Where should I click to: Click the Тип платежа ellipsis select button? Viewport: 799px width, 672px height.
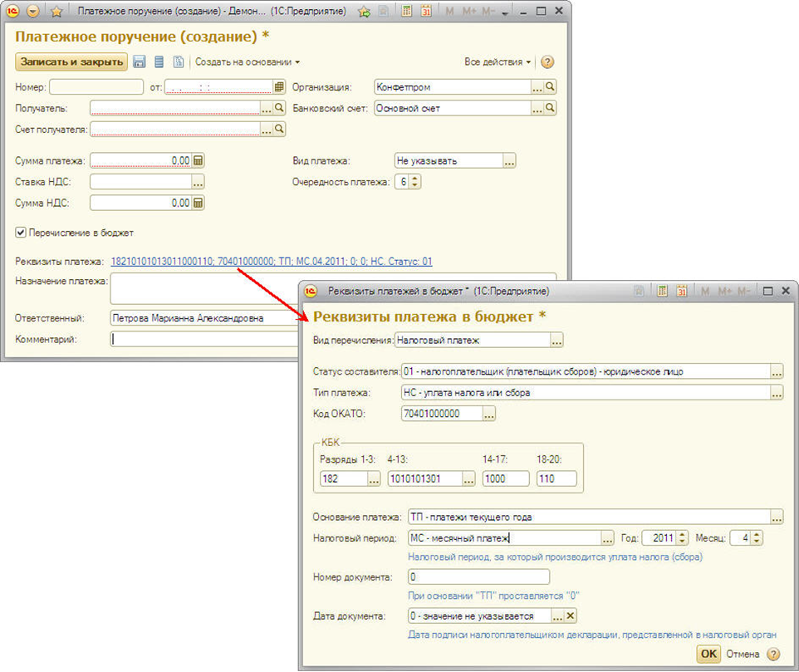[x=777, y=393]
